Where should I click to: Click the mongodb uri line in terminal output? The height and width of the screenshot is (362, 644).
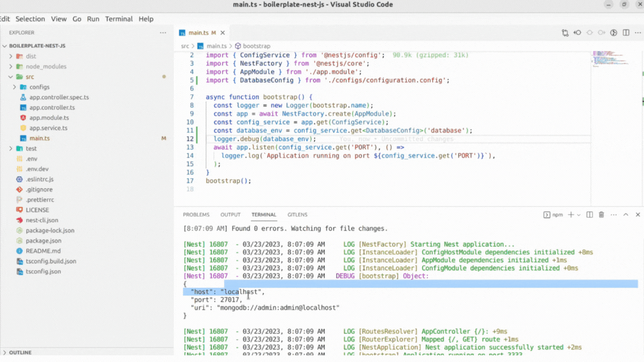[265, 307]
